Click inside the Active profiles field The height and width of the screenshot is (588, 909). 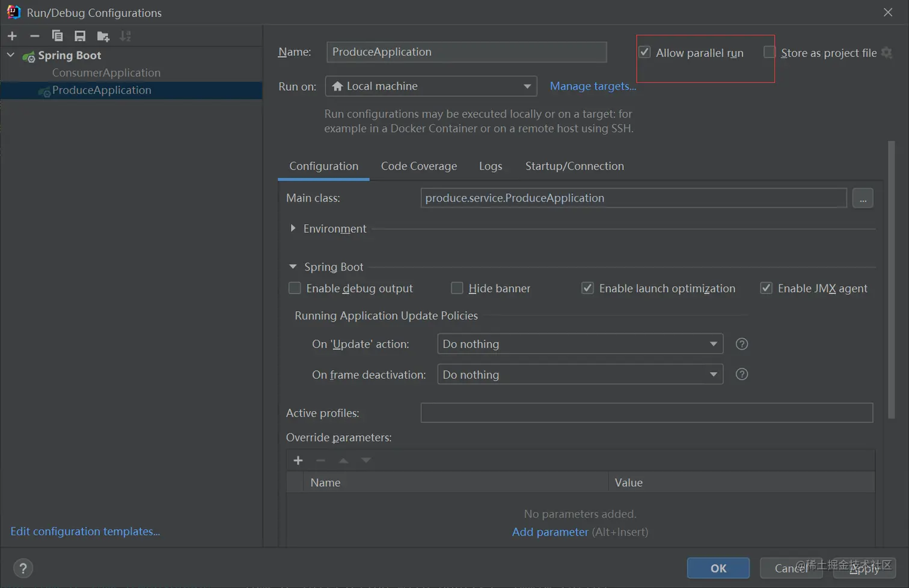coord(646,412)
